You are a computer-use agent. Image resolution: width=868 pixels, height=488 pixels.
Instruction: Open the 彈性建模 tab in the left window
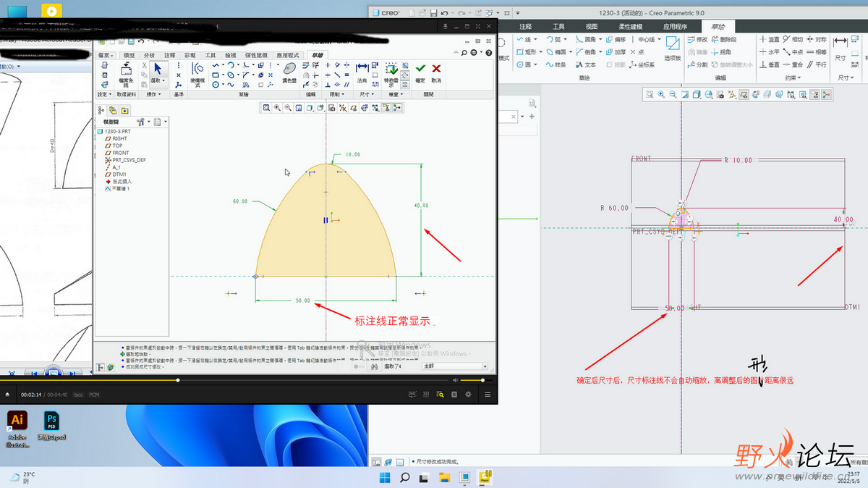click(x=256, y=55)
